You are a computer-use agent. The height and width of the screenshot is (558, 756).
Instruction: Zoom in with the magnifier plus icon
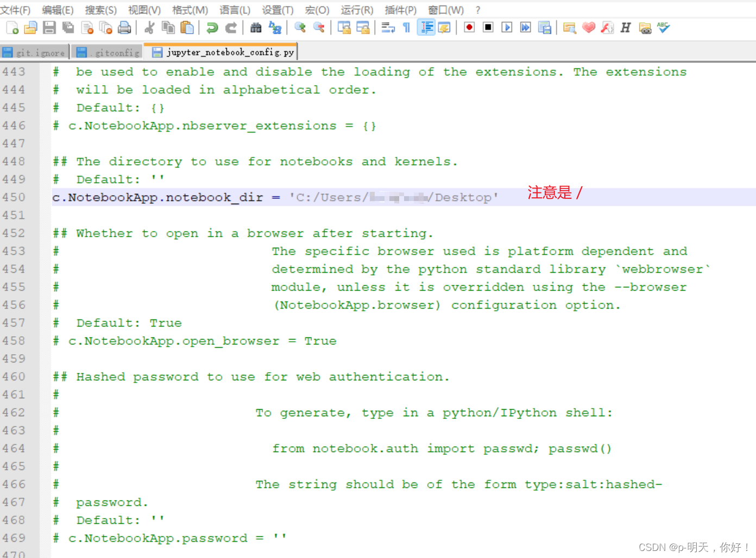[x=300, y=28]
